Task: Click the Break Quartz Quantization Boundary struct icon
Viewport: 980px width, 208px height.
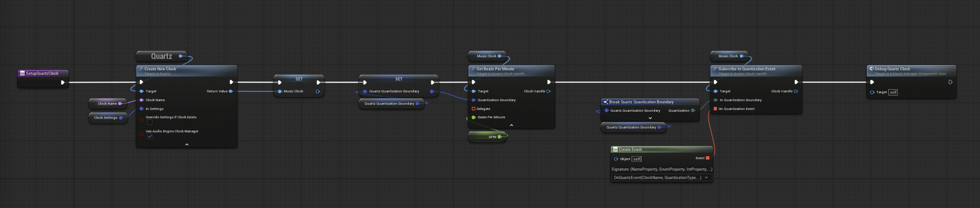Action: pyautogui.click(x=605, y=102)
